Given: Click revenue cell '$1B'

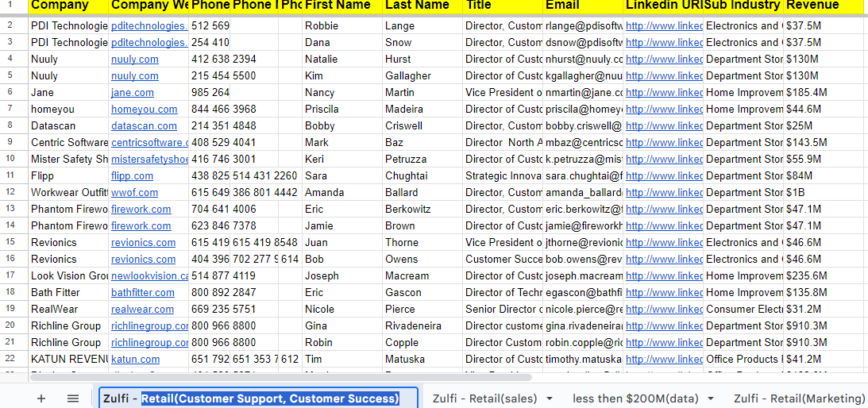Looking at the screenshot, I should [825, 192].
